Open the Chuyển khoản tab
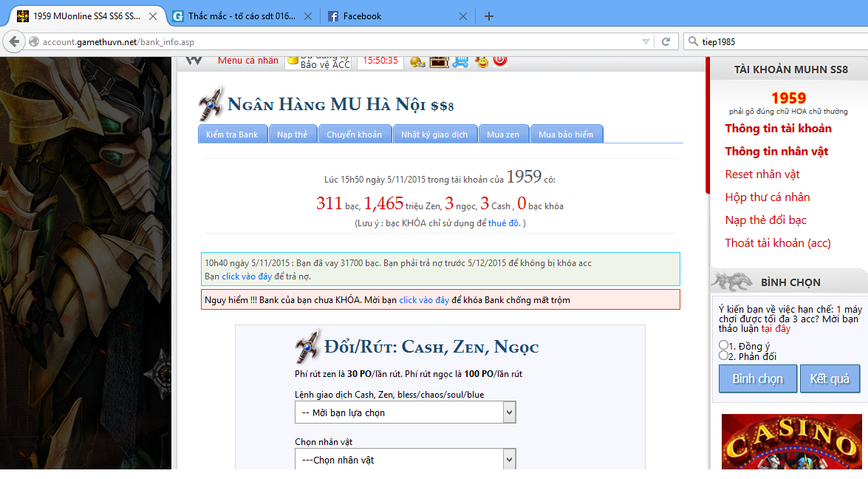Image resolution: width=868 pixels, height=479 pixels. pos(355,134)
